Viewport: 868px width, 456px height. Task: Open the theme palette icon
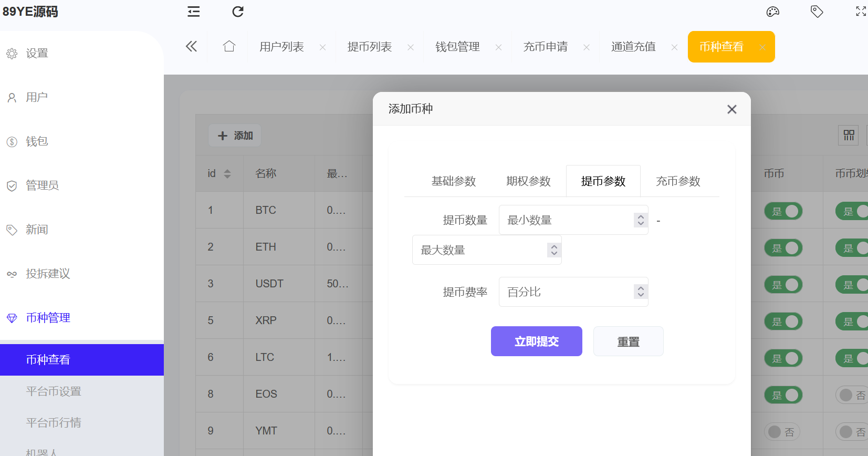(x=772, y=12)
